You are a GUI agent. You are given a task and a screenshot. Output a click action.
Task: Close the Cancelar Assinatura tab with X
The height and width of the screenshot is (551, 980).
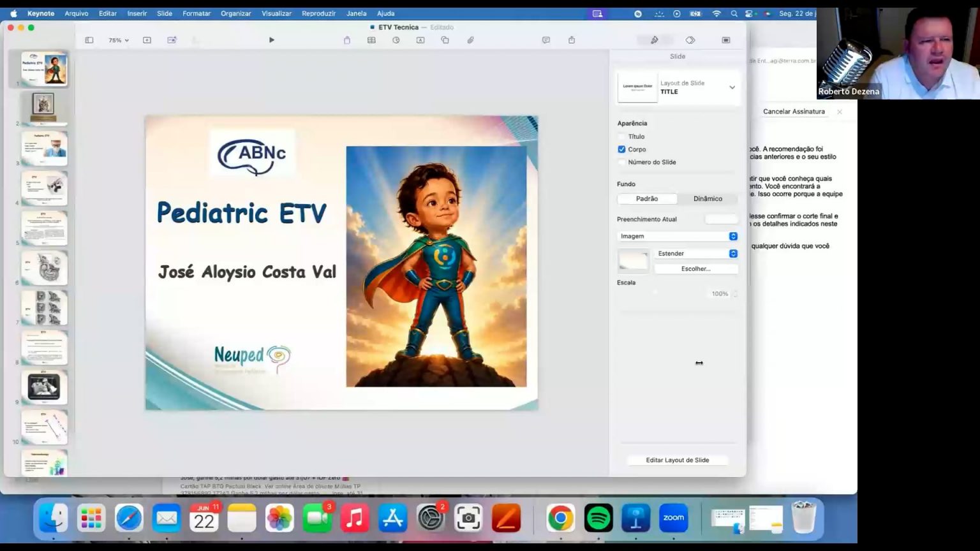[840, 112]
